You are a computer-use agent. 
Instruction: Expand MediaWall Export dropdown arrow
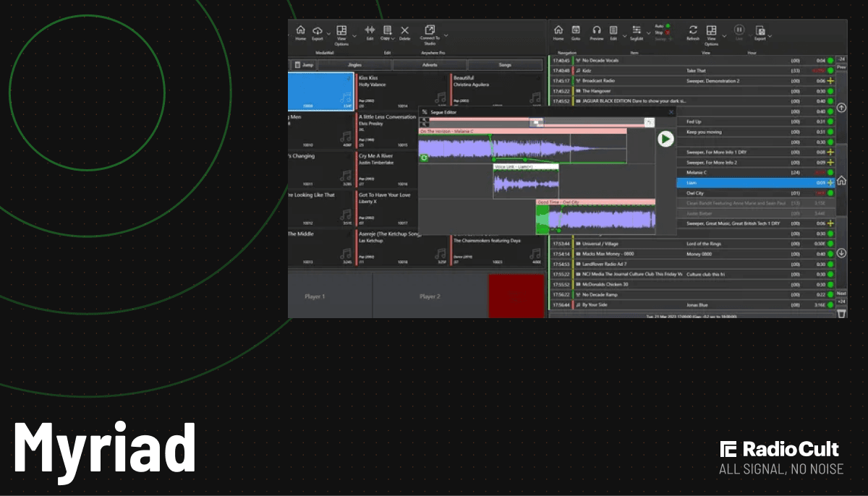point(328,34)
